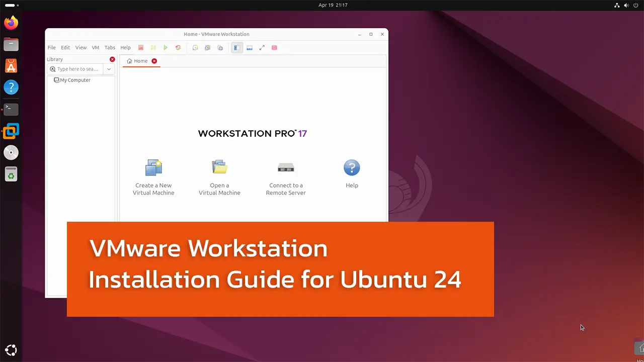This screenshot has height=362, width=644.
Task: Open the File menu
Action: 51,48
